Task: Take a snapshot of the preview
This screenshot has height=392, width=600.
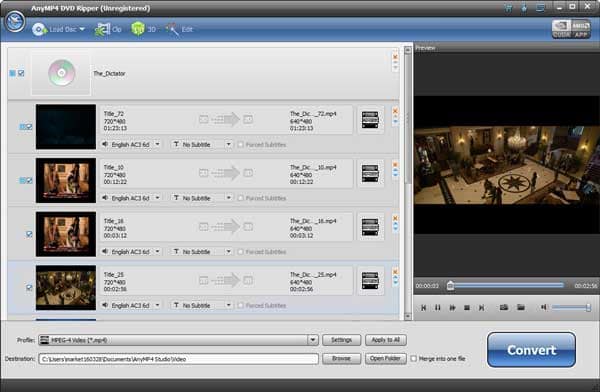Action: click(504, 307)
